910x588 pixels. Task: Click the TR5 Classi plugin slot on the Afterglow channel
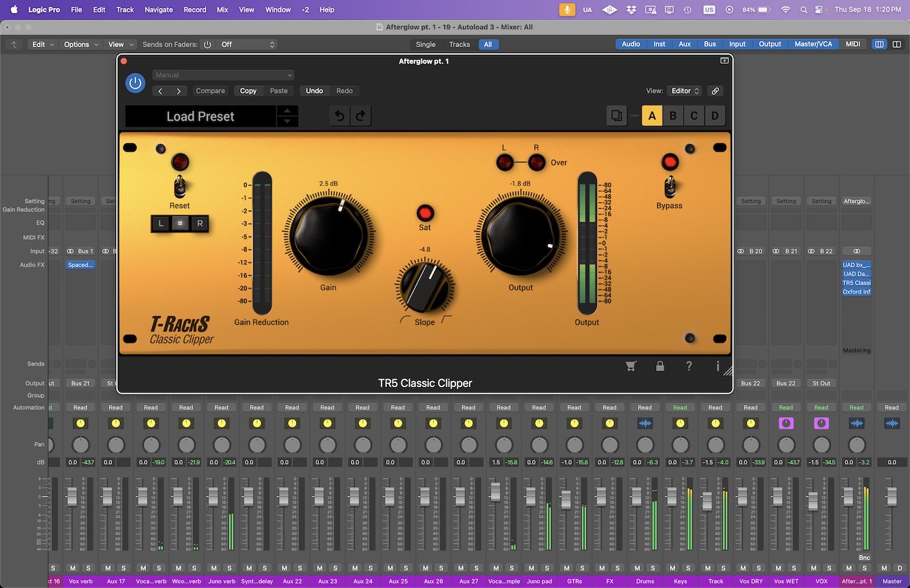856,282
